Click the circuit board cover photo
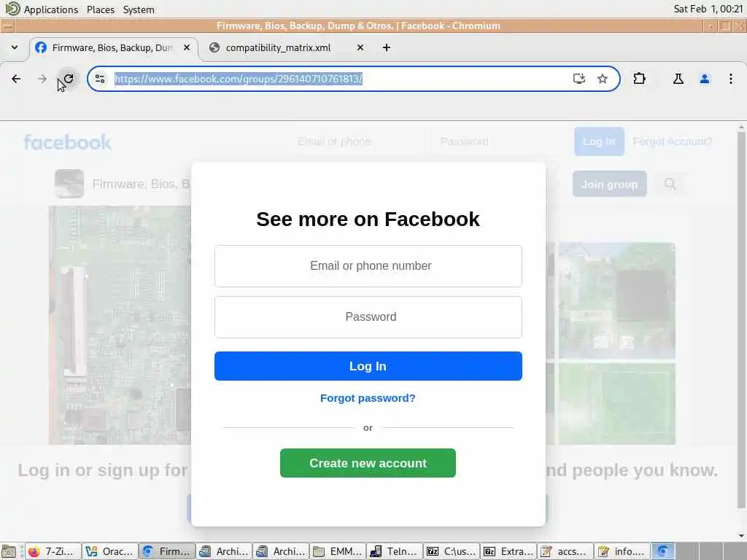747x560 pixels. tap(120, 325)
